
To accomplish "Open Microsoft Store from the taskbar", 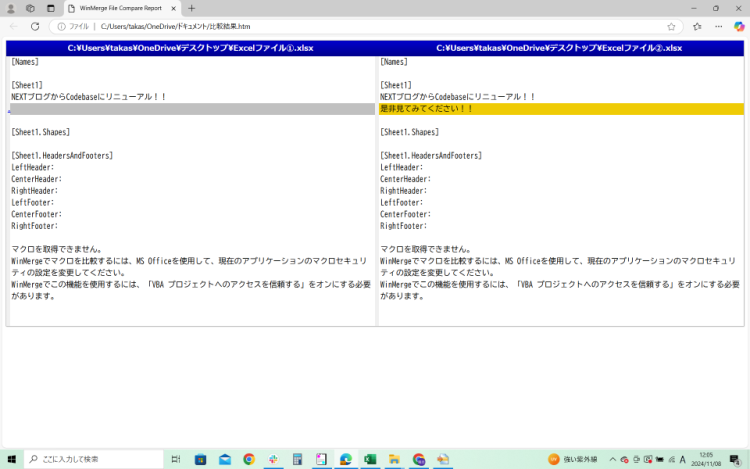I will (x=201, y=459).
